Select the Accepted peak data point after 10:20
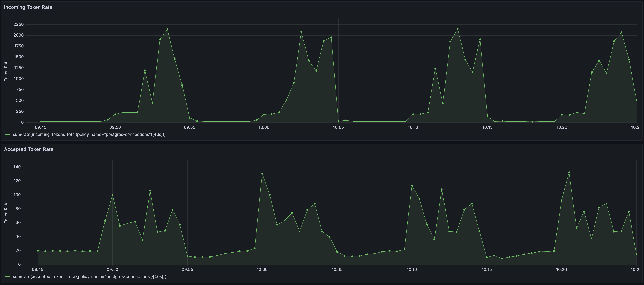The height and width of the screenshot is (285, 644). pos(569,172)
